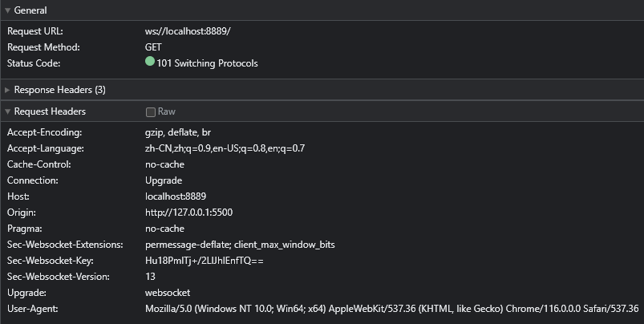The width and height of the screenshot is (644, 324).
Task: Click the GET request method value
Action: 153,47
